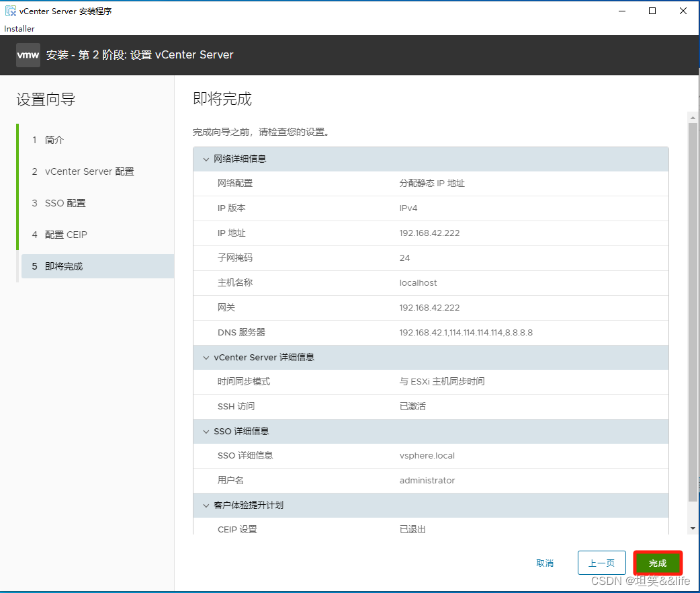
Task: Collapse the 网络详细信息 section
Action: click(206, 159)
